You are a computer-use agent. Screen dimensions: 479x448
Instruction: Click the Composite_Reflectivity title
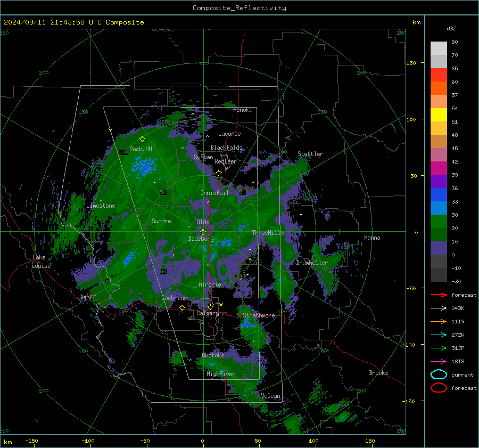(x=240, y=8)
